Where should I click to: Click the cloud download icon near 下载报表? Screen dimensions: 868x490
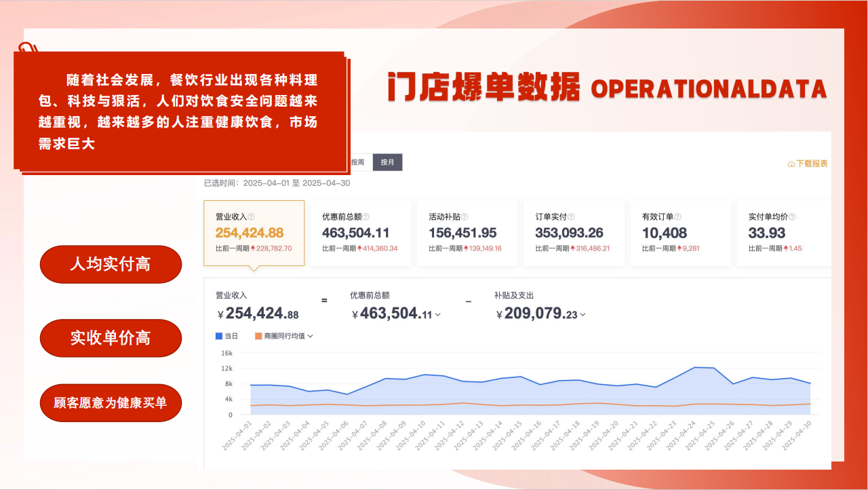(791, 164)
